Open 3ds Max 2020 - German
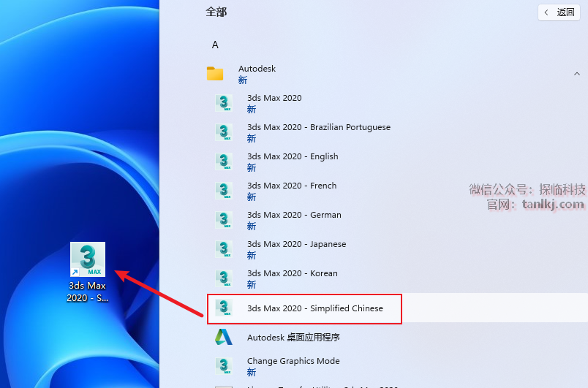 point(294,215)
